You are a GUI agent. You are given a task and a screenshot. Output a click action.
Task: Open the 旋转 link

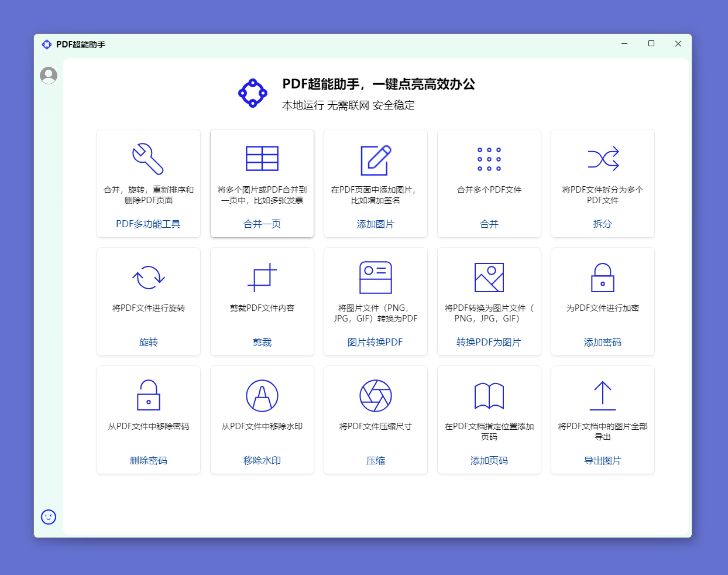(149, 343)
